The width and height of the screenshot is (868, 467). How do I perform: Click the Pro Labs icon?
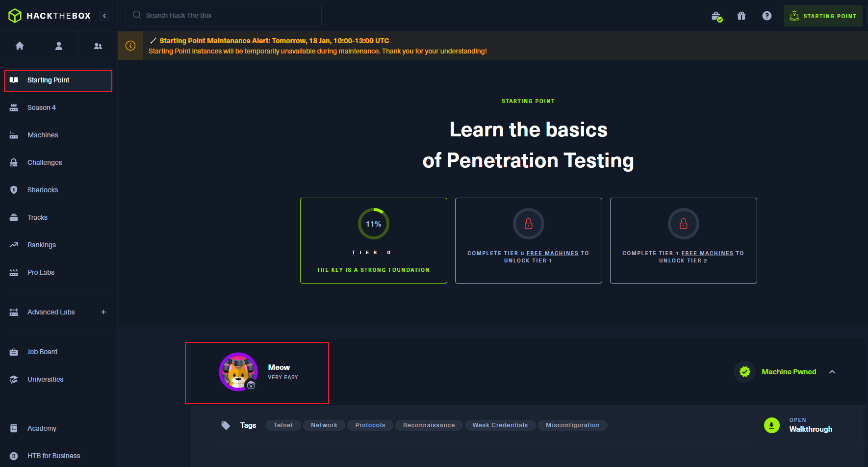[x=14, y=272]
